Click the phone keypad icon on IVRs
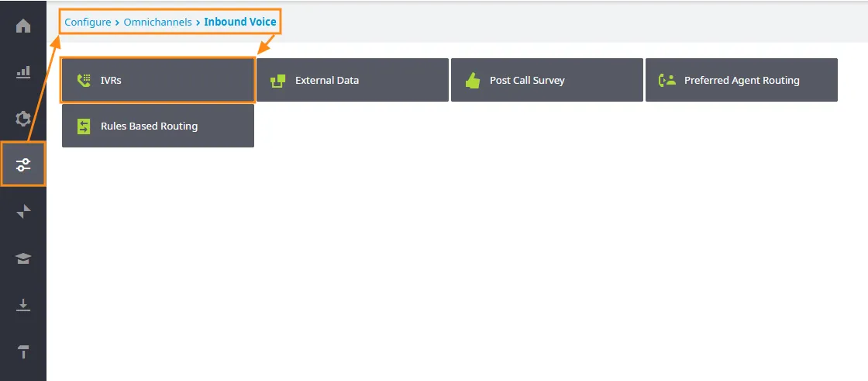Viewport: 868px width, 381px height. pos(84,81)
